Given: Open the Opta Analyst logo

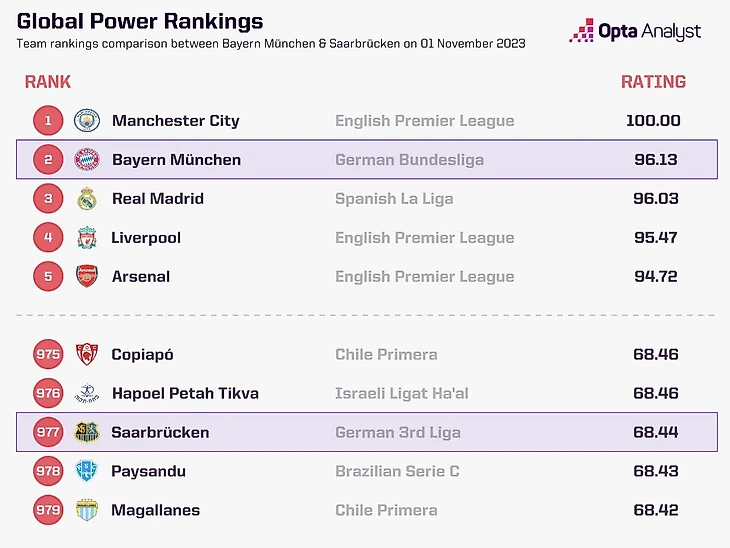Looking at the screenshot, I should pyautogui.click(x=635, y=32).
